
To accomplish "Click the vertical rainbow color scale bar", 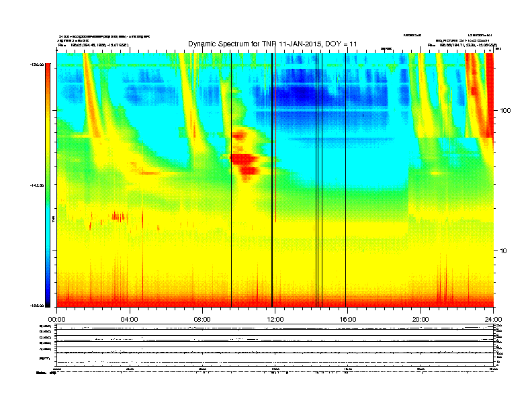I will [x=48, y=185].
